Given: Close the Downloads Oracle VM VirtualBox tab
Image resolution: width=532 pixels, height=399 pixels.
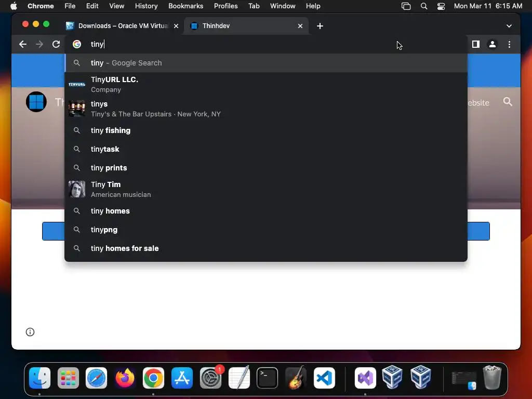Looking at the screenshot, I should pyautogui.click(x=176, y=26).
